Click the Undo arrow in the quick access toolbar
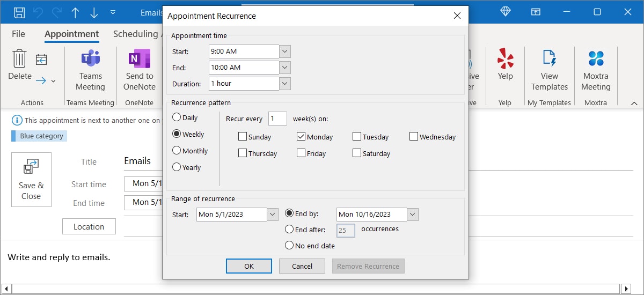 [x=38, y=12]
